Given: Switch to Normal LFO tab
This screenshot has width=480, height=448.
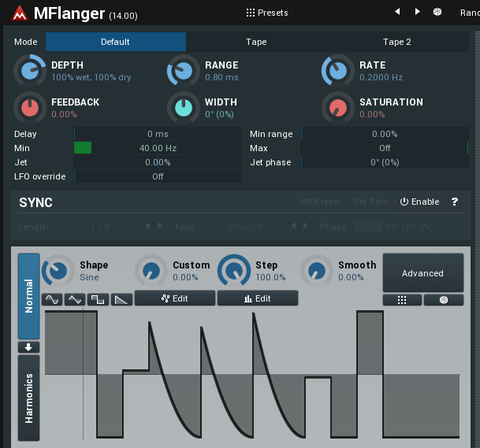Looking at the screenshot, I should click(x=29, y=296).
